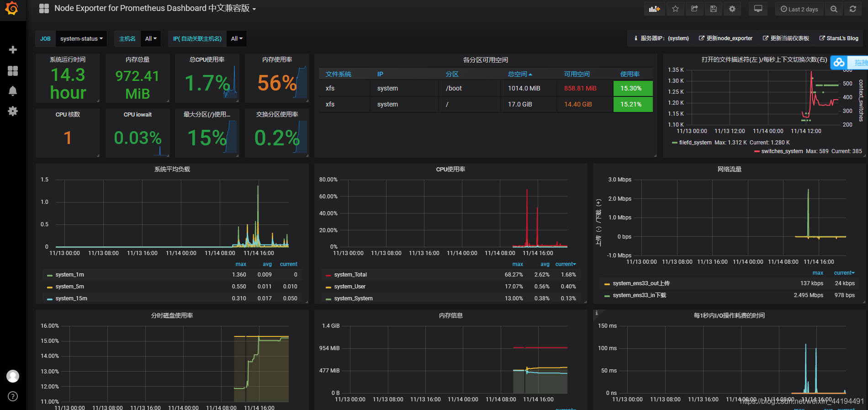868x410 pixels.
Task: Click the 56% memory usage stat
Action: (x=277, y=83)
